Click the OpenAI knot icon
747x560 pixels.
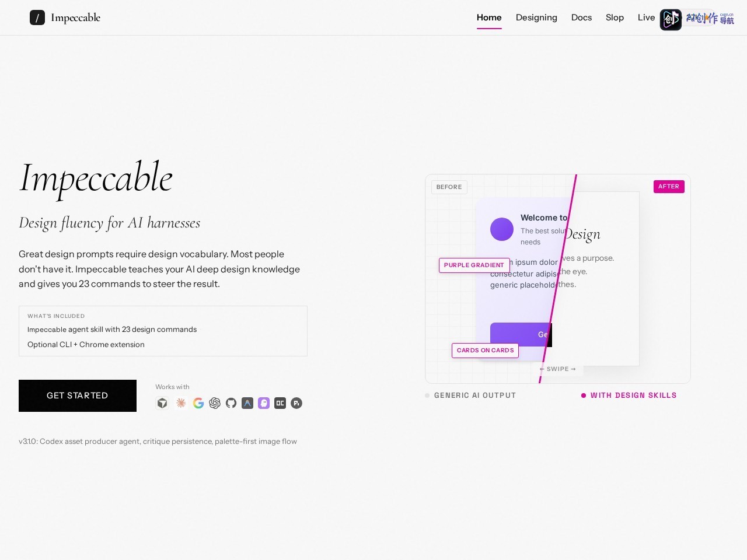coord(215,403)
